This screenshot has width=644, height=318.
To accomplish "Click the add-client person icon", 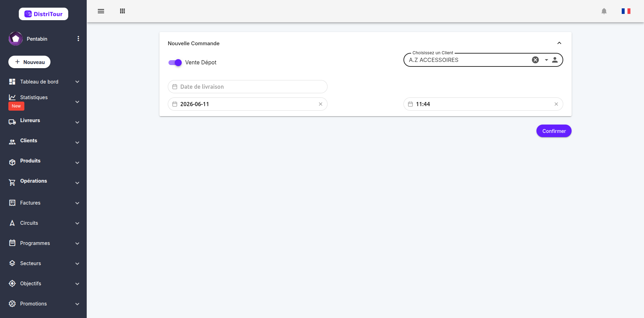I will 555,60.
